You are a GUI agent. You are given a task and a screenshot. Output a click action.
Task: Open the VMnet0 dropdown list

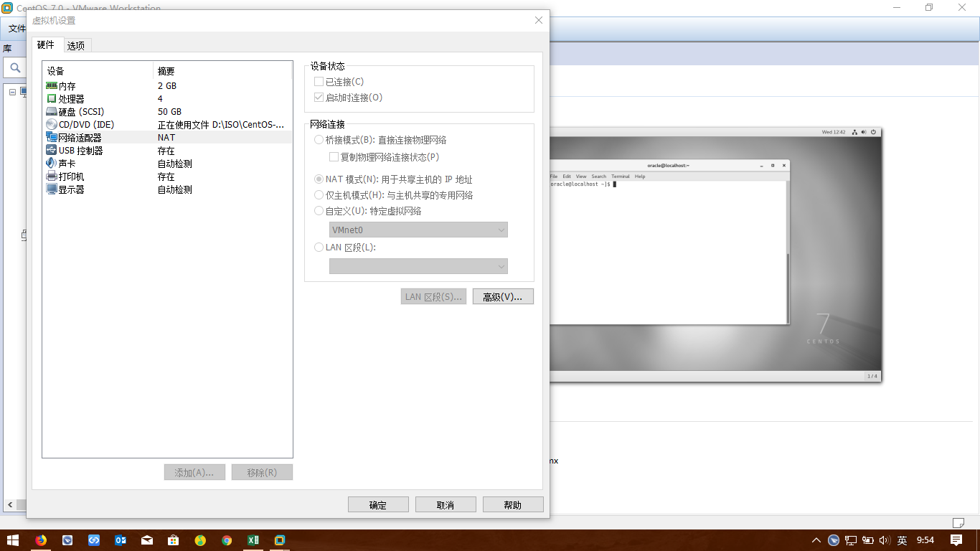point(418,230)
